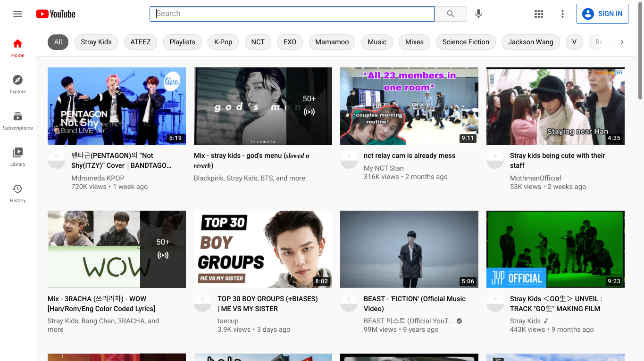
Task: Open Stray Kids GO making film thumbnail
Action: (555, 249)
